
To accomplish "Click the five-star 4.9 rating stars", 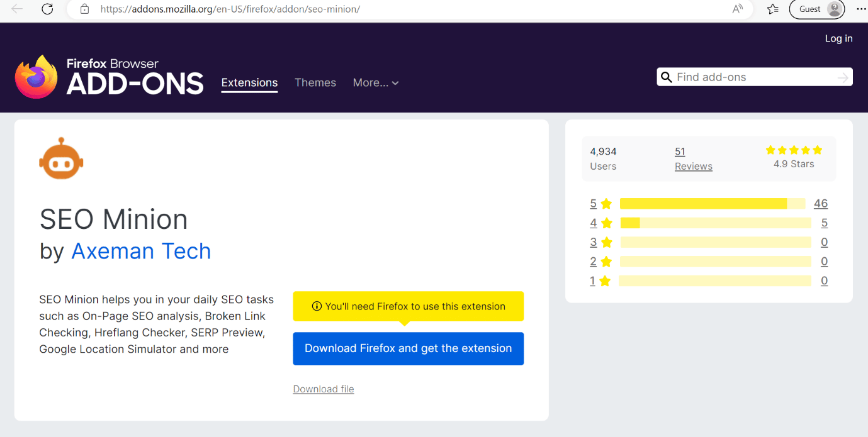I will coord(794,150).
